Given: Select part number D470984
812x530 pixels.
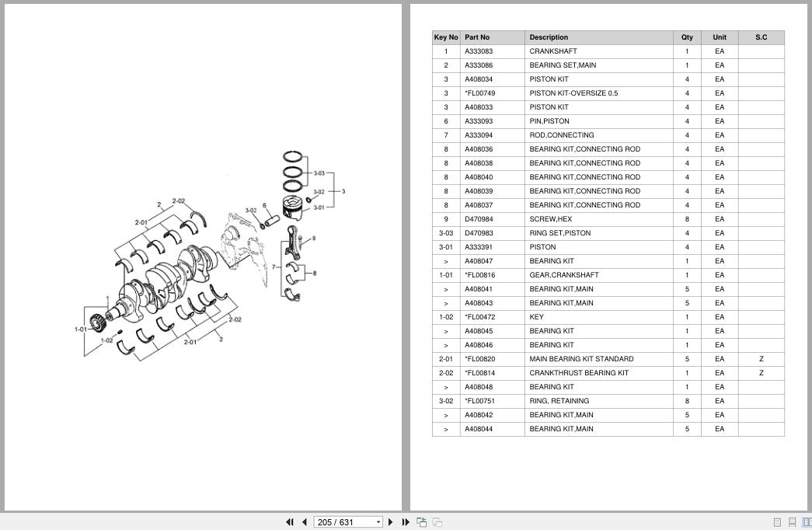Looking at the screenshot, I should point(479,219).
